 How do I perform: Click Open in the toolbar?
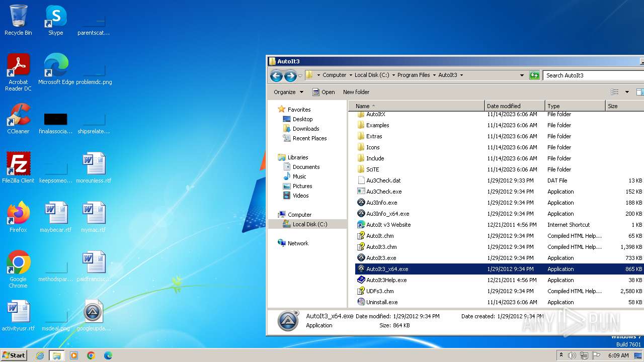point(324,92)
